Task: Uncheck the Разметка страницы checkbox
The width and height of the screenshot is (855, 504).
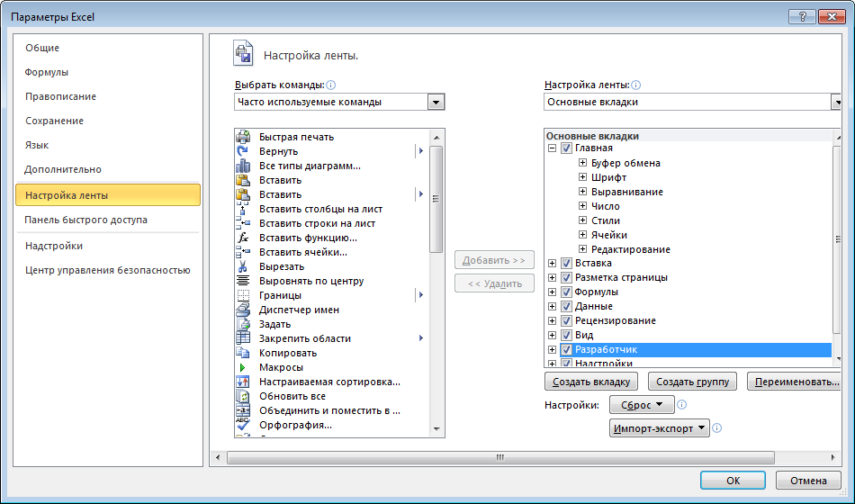Action: coord(566,277)
